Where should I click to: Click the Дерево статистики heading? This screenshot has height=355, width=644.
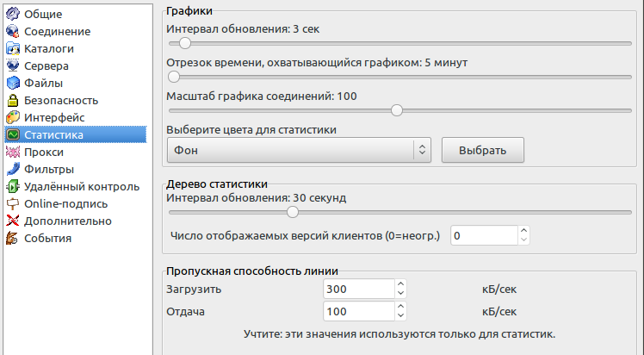coord(217,184)
